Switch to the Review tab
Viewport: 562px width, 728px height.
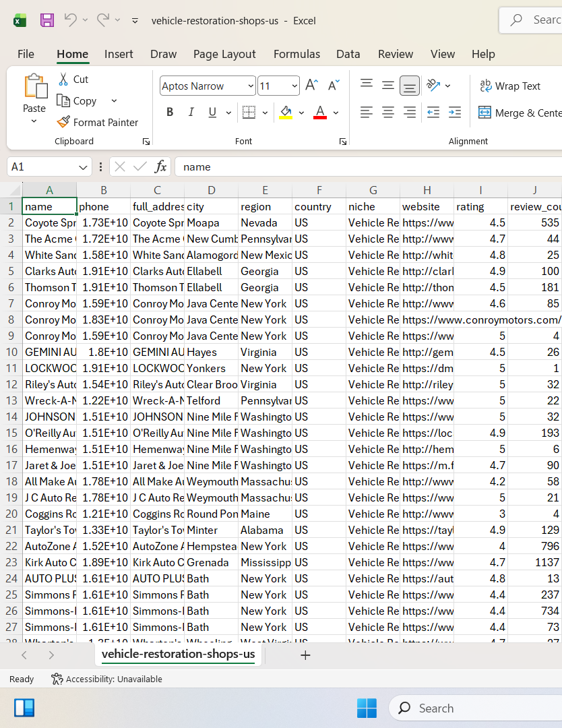[396, 54]
